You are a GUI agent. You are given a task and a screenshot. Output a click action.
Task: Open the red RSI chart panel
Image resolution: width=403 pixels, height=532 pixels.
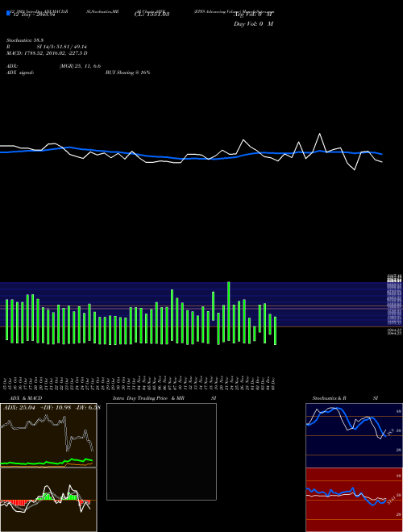354,500
